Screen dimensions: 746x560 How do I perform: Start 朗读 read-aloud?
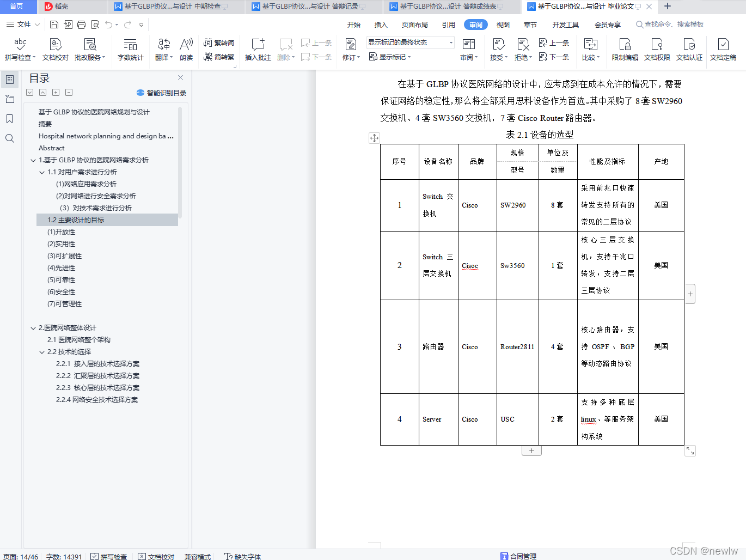(186, 49)
